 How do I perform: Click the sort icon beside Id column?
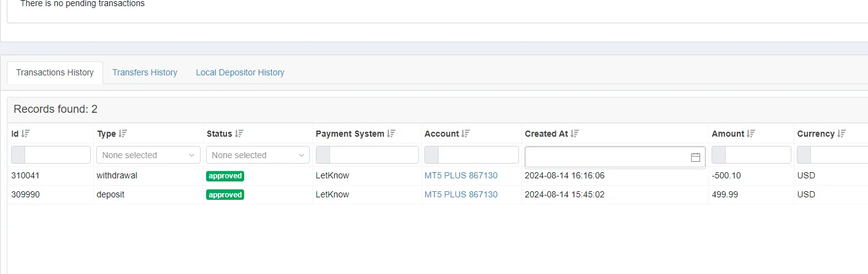tap(26, 134)
